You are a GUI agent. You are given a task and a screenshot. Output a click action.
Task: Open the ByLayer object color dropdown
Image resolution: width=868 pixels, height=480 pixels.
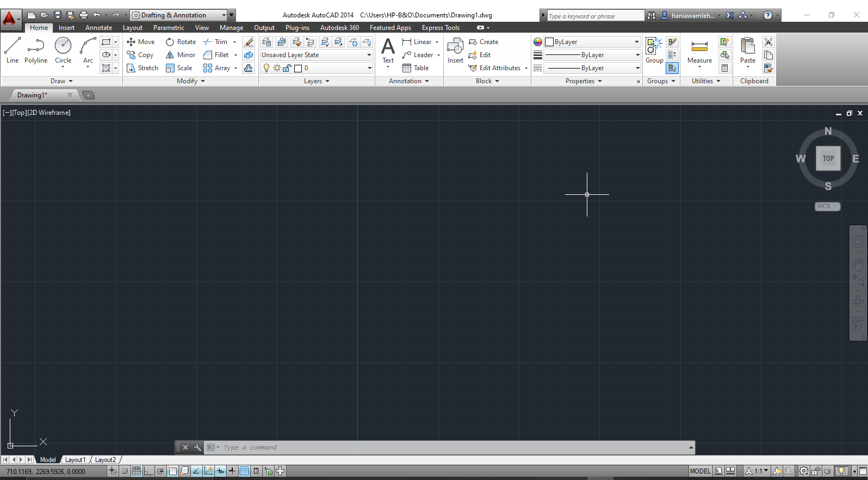point(593,42)
